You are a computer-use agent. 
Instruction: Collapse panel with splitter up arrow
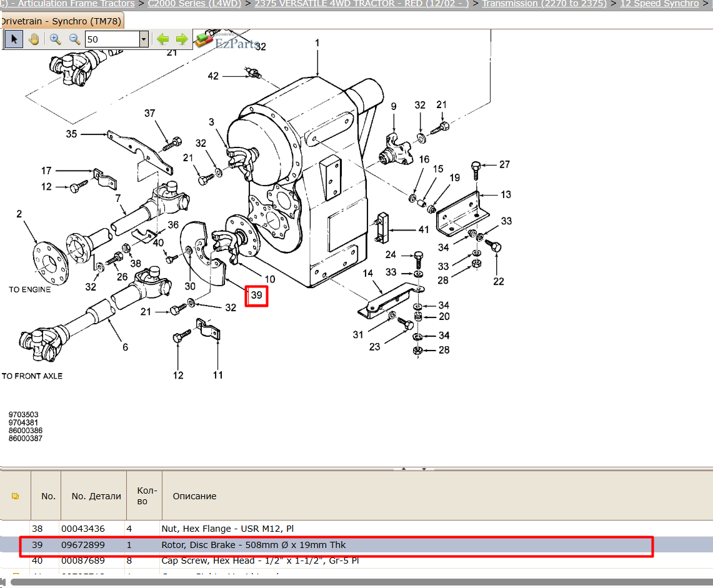[403, 469]
